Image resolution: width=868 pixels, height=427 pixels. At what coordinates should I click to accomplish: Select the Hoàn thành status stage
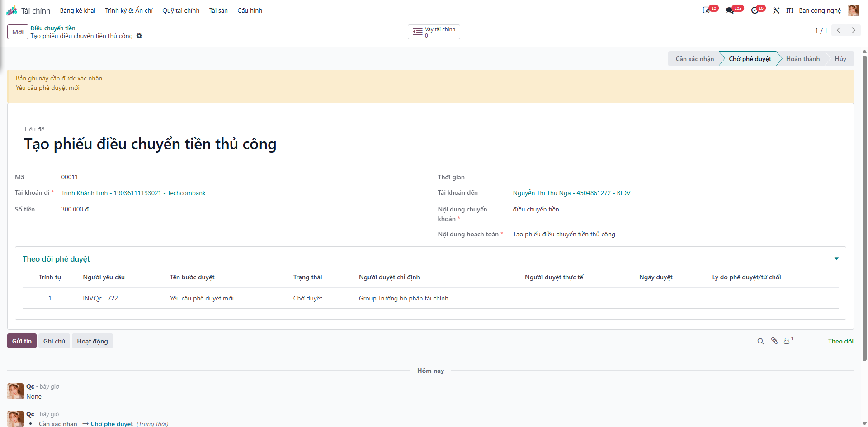803,59
